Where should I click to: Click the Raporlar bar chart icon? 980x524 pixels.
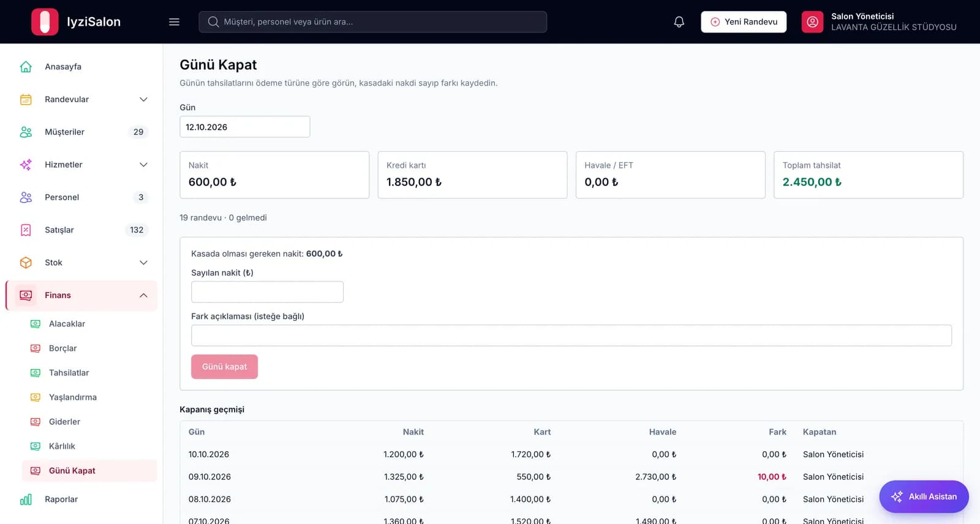tap(26, 500)
